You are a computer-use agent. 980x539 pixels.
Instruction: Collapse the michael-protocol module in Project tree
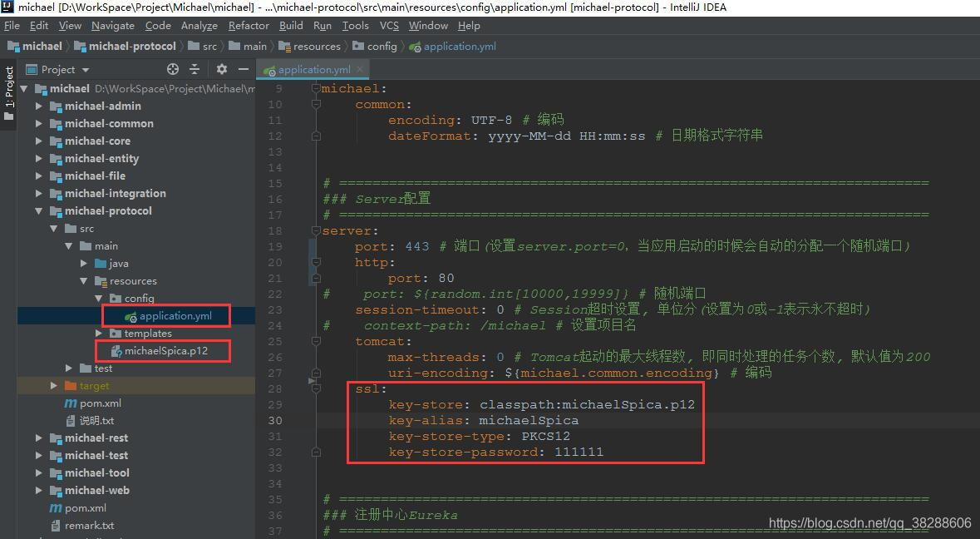tap(37, 210)
